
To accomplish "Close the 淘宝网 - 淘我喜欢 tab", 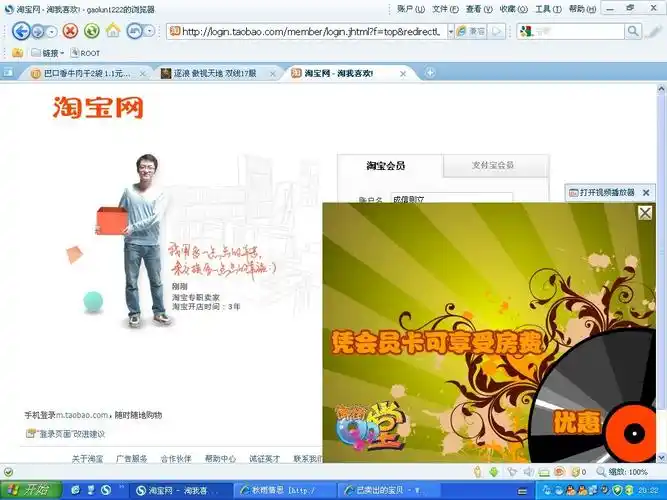I will (403, 74).
